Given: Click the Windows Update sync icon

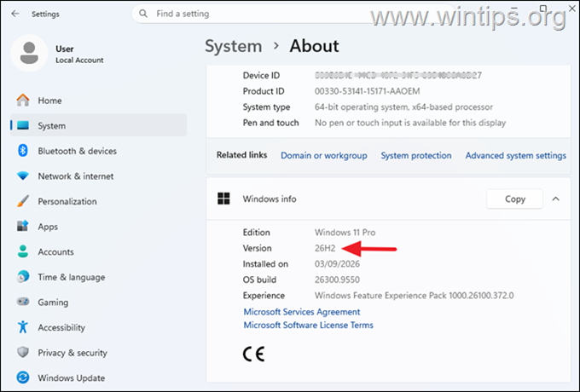Looking at the screenshot, I should [23, 378].
